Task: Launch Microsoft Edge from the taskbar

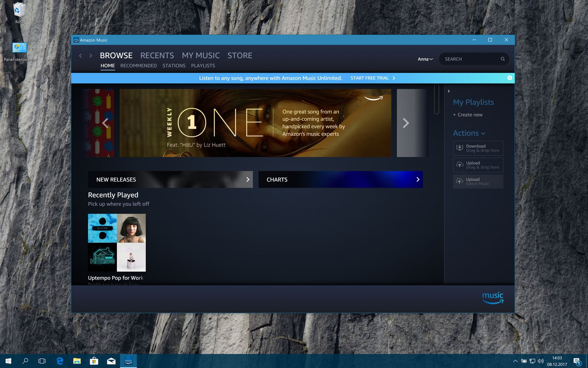Action: point(60,361)
